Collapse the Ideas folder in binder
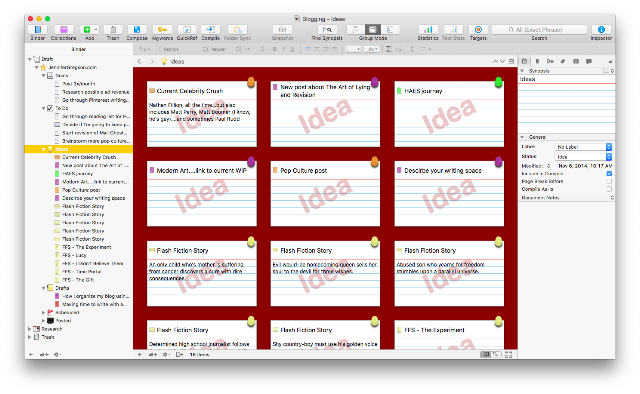Image resolution: width=640 pixels, height=394 pixels. [44, 149]
